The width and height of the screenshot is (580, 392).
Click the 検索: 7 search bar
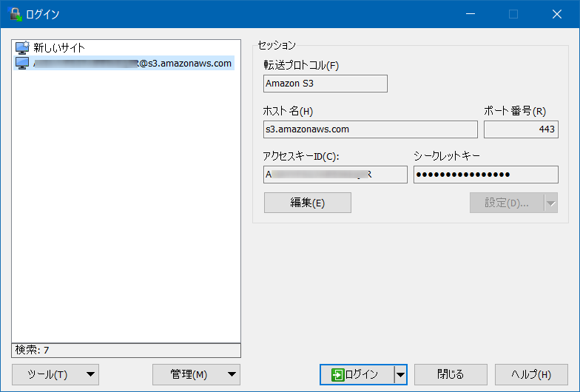click(126, 351)
